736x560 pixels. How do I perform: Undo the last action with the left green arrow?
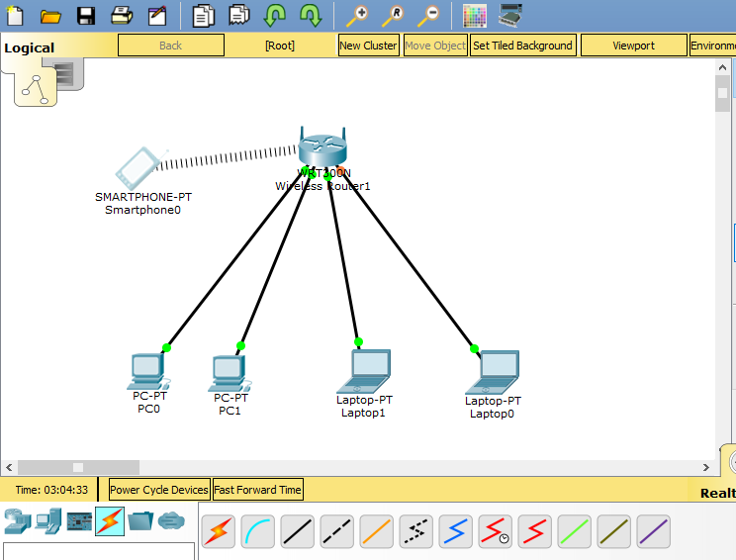pos(275,16)
